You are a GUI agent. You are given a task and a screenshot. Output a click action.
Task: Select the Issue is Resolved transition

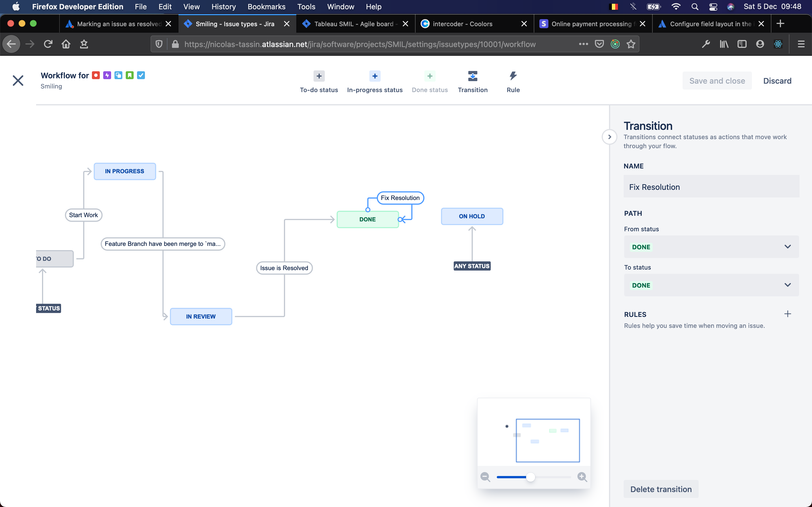click(x=284, y=268)
